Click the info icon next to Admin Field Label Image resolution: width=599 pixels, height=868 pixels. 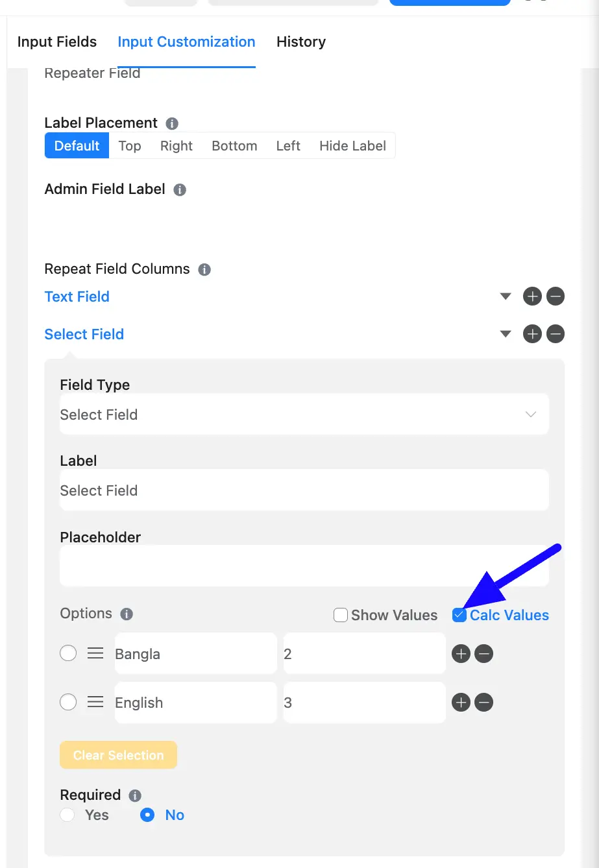(x=180, y=190)
